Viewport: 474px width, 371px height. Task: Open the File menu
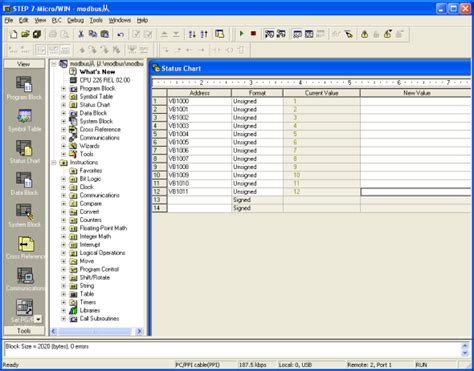8,20
